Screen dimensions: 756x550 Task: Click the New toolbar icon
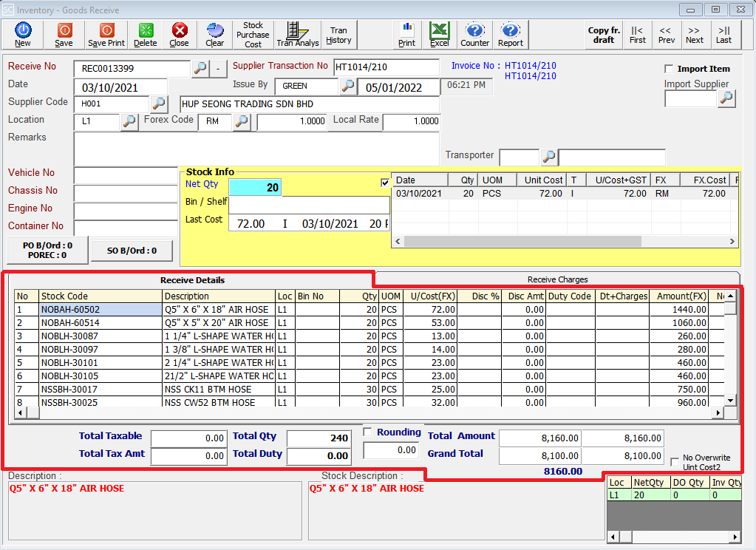point(23,35)
